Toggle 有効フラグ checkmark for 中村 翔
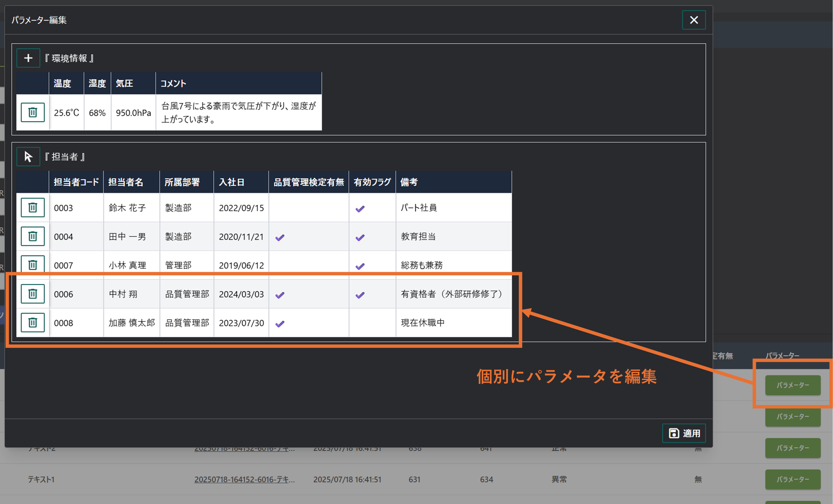 tap(360, 295)
